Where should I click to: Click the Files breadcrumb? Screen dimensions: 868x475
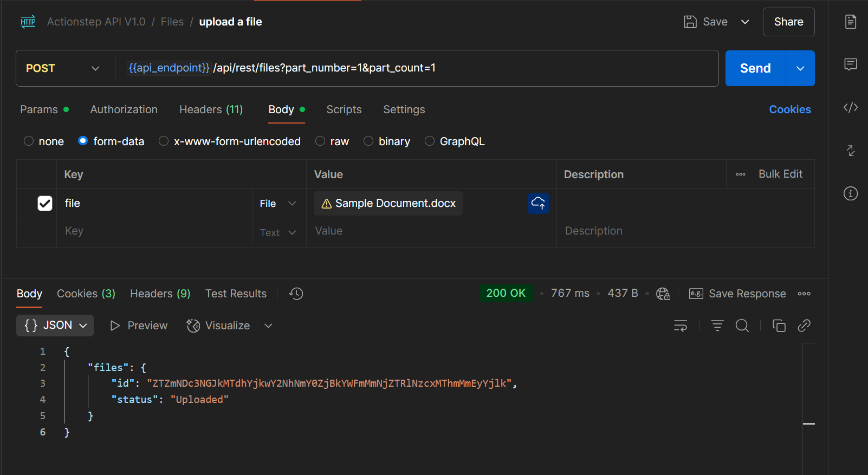pyautogui.click(x=172, y=22)
